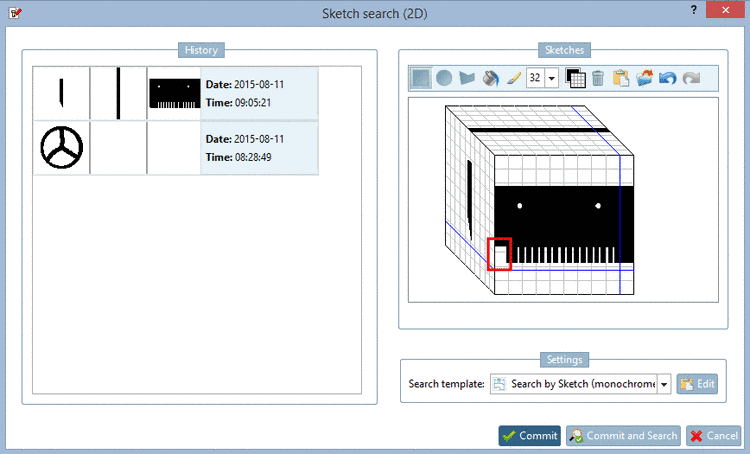
Task: Click the help question mark button
Action: [694, 10]
